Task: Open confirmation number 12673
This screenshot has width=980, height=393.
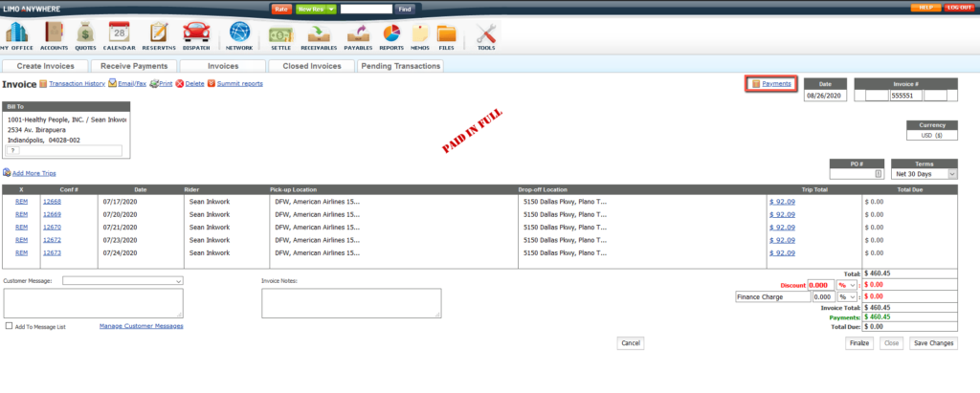Action: tap(52, 252)
